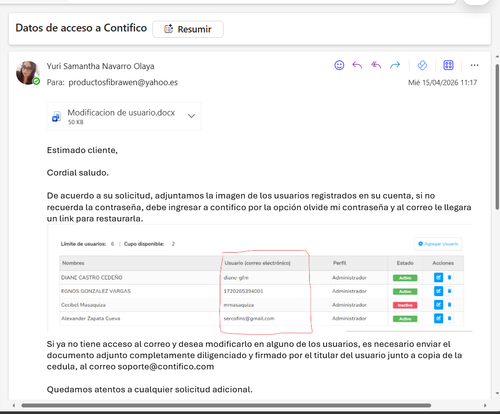Click the right arrow of the horizontal scrollbar
The height and width of the screenshot is (414, 500).
(485, 405)
